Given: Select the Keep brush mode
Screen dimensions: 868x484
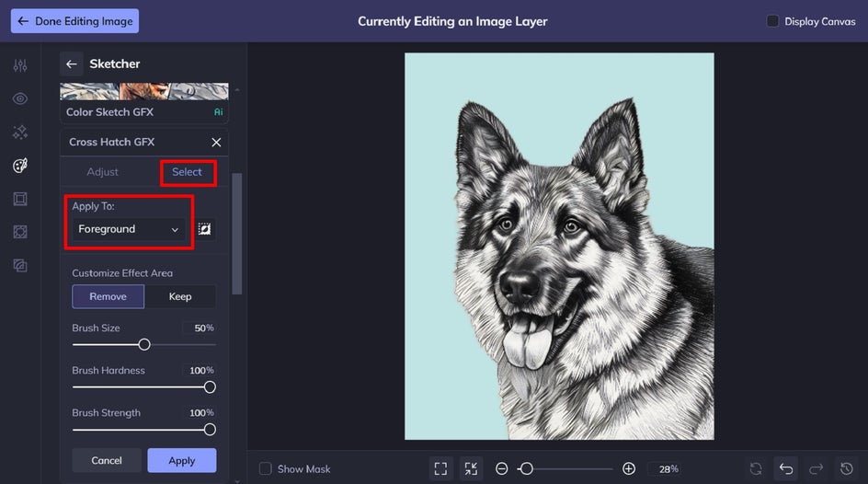Looking at the screenshot, I should point(180,297).
